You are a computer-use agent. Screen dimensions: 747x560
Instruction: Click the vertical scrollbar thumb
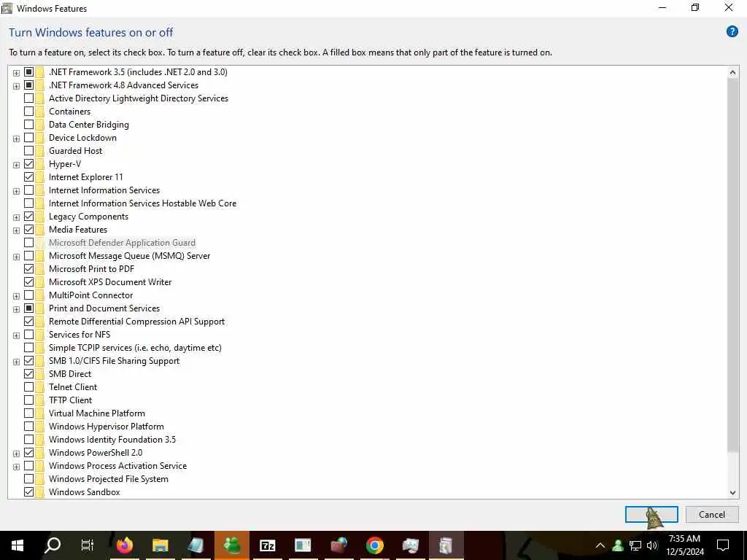coord(732,265)
